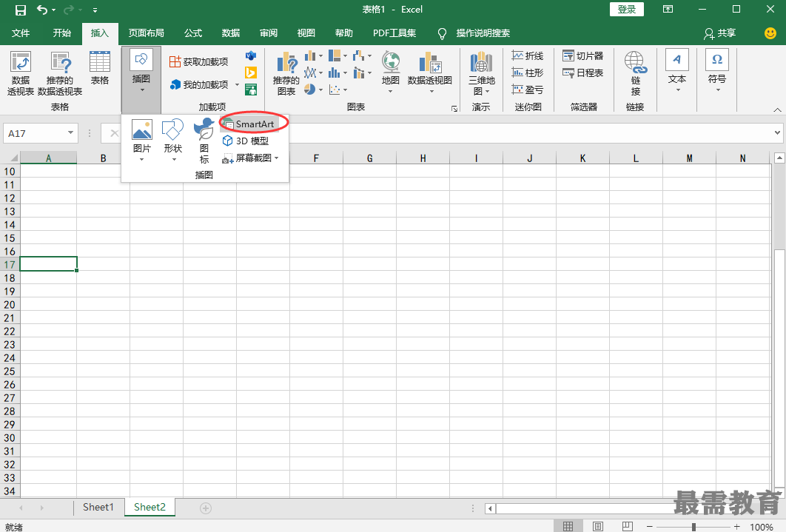Open the Charts dialog launcher
This screenshot has height=532, width=786.
(x=454, y=109)
